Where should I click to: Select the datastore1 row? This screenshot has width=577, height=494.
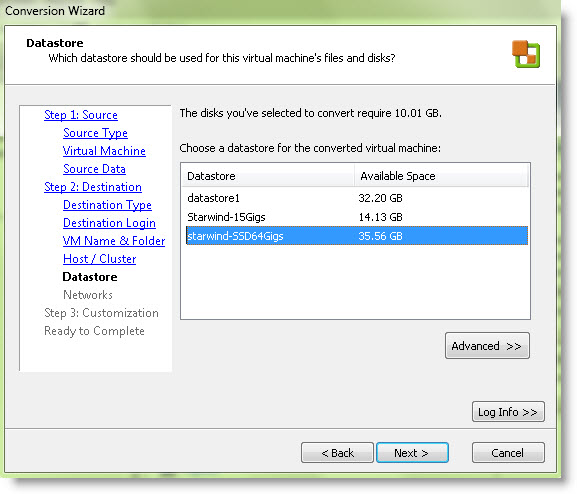coord(357,198)
